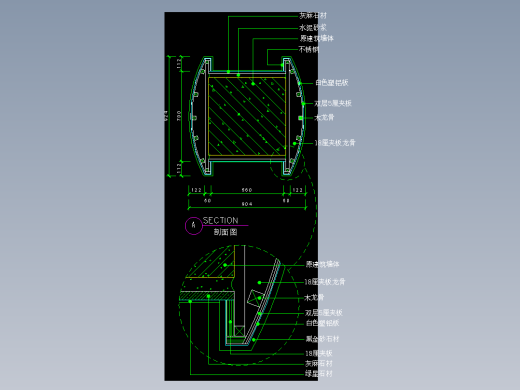
Task: Click the 剖面图 caption under SECTION
Action: (225, 232)
